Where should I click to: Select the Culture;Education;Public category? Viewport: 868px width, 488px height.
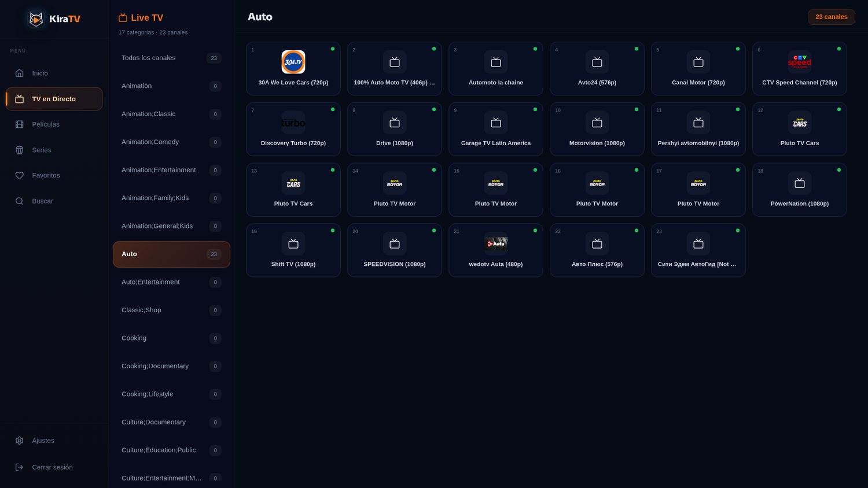[x=171, y=450]
